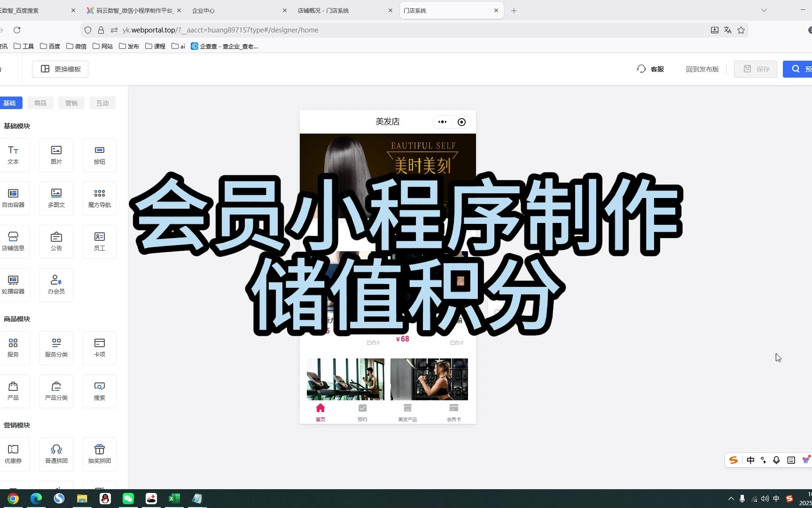Choose the 店铺信息 module icon
The image size is (812, 508).
click(x=13, y=241)
